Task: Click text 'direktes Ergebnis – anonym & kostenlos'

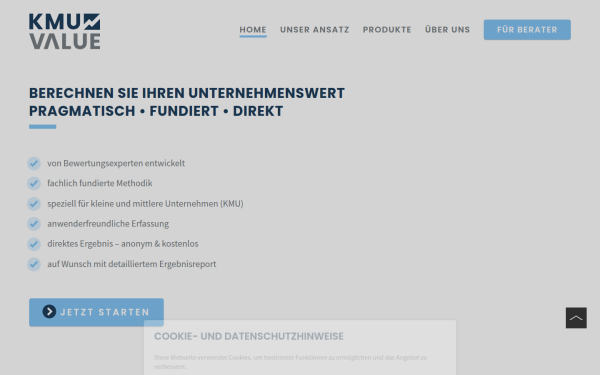Action: pyautogui.click(x=123, y=244)
